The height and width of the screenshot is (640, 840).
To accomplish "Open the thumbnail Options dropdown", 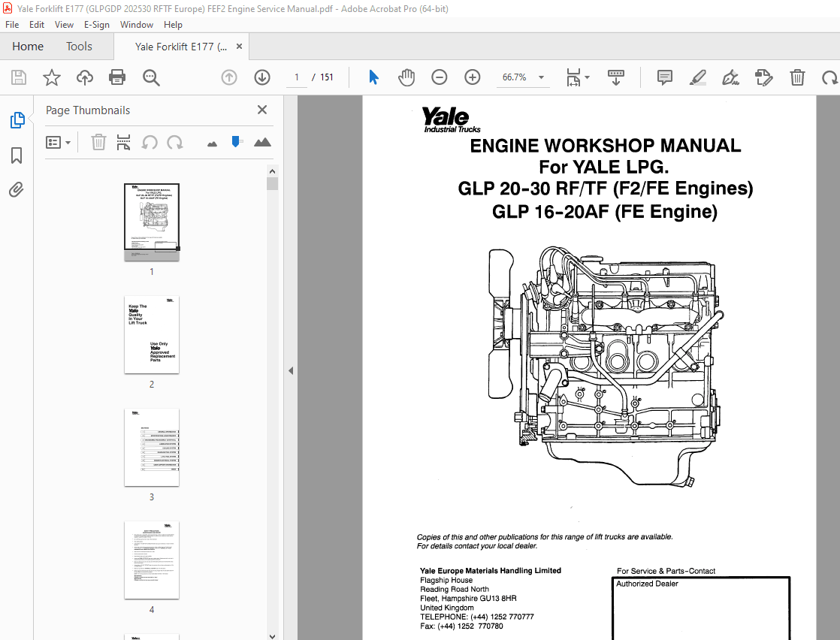I will click(59, 142).
